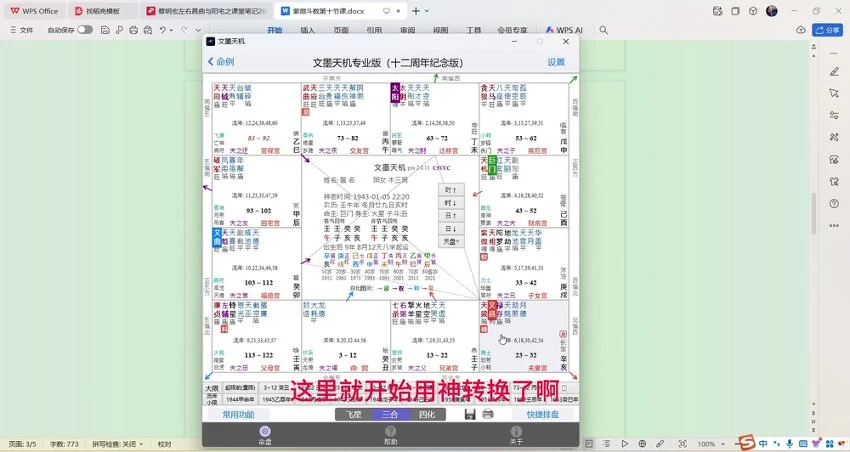Screen dimensions: 850x452
Task: Click the Sogou input method S icon
Action: coord(746,443)
